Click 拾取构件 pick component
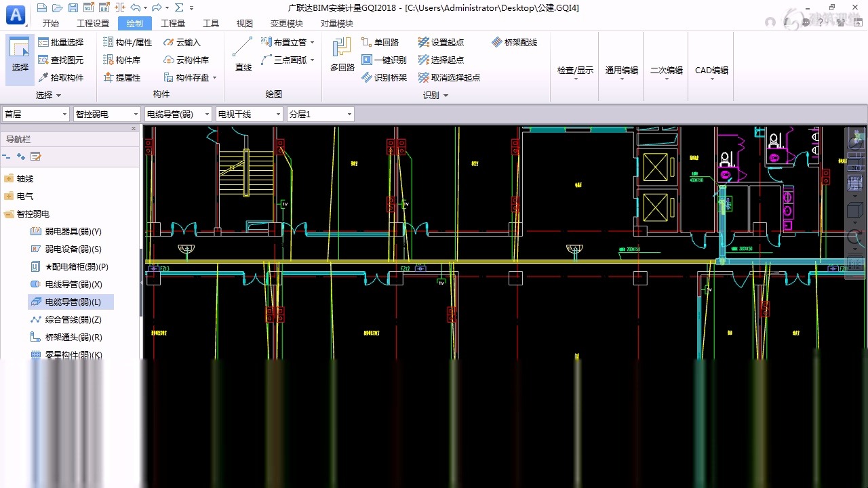This screenshot has width=868, height=488. (x=61, y=77)
